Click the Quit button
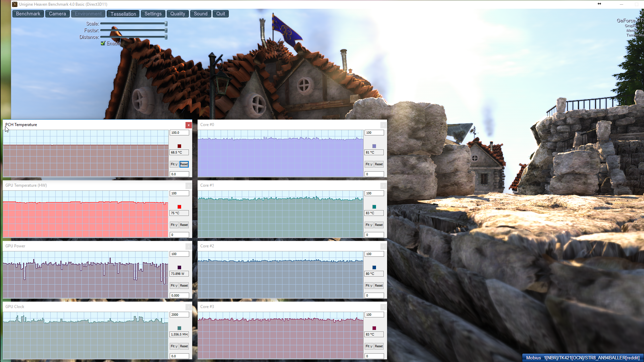 click(x=221, y=14)
